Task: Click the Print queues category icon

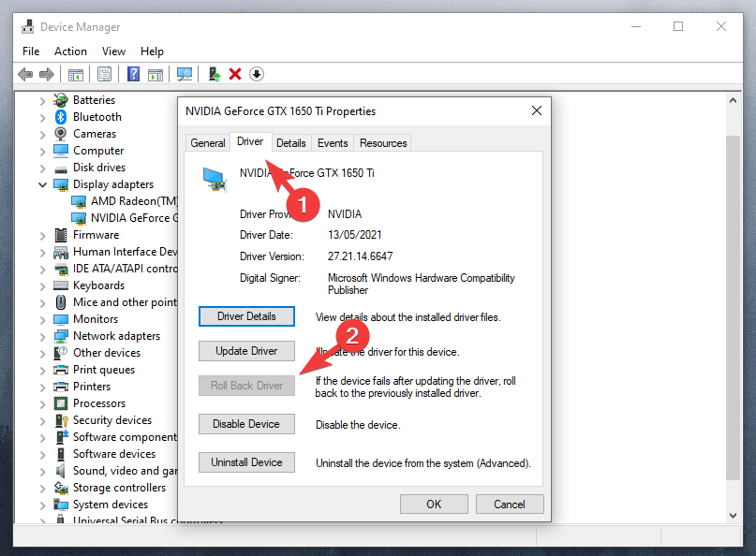Action: (x=61, y=370)
